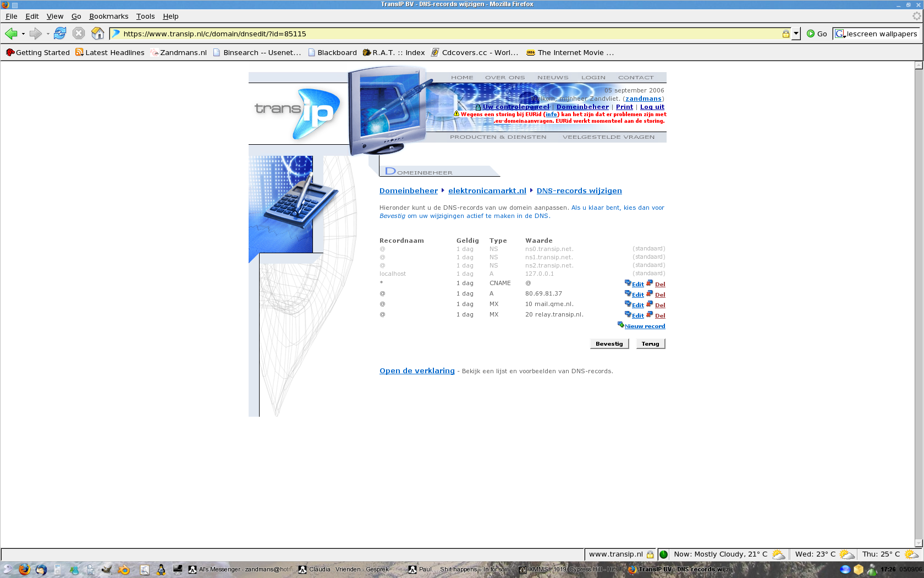Click the Back arrow icon
This screenshot has height=578, width=924.
click(x=11, y=34)
